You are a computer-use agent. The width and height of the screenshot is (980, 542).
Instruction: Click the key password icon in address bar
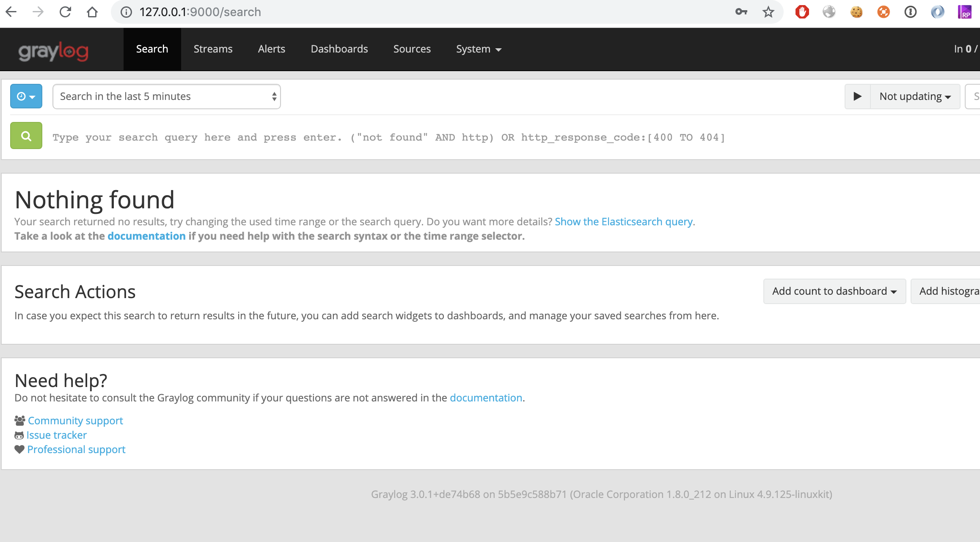point(741,12)
